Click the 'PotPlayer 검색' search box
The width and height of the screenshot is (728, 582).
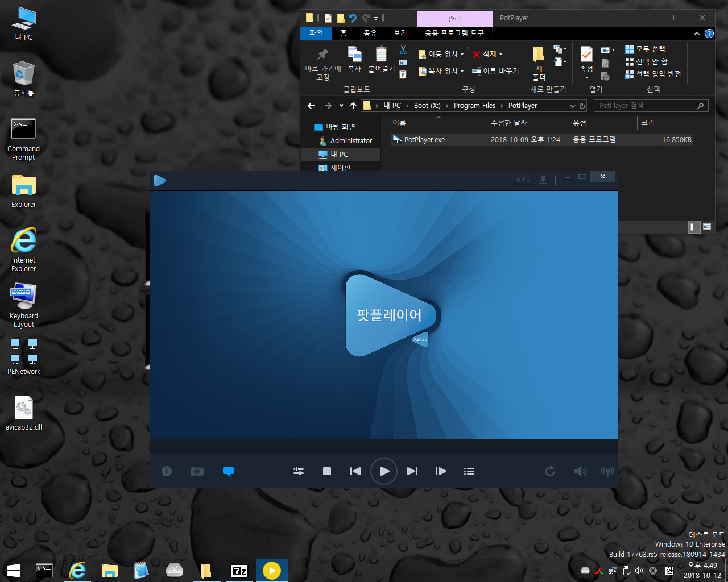click(651, 106)
